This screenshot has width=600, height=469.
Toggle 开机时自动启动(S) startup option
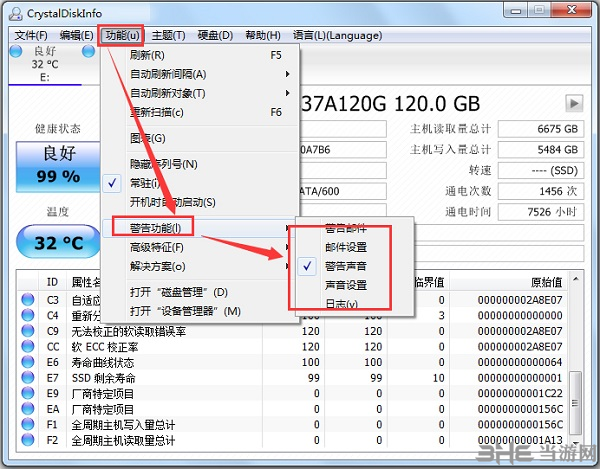pyautogui.click(x=199, y=202)
